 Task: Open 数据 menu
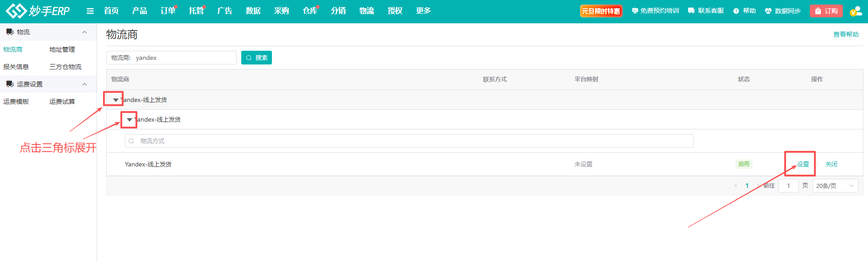tap(253, 11)
